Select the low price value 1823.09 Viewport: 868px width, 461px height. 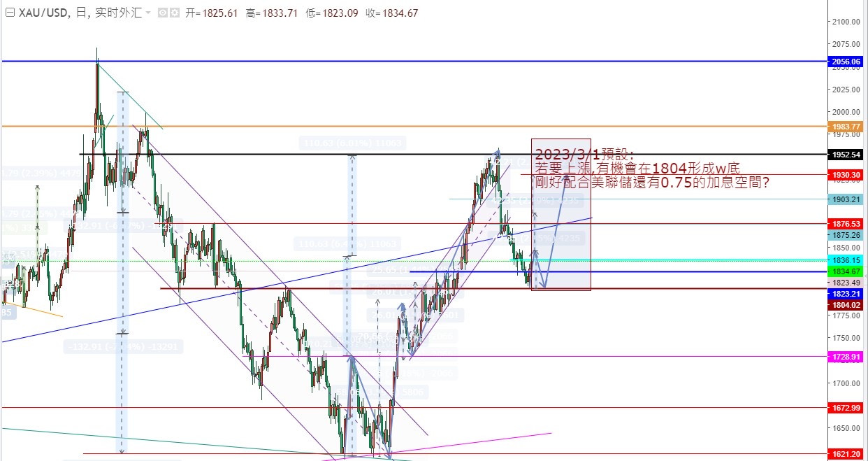[340, 13]
